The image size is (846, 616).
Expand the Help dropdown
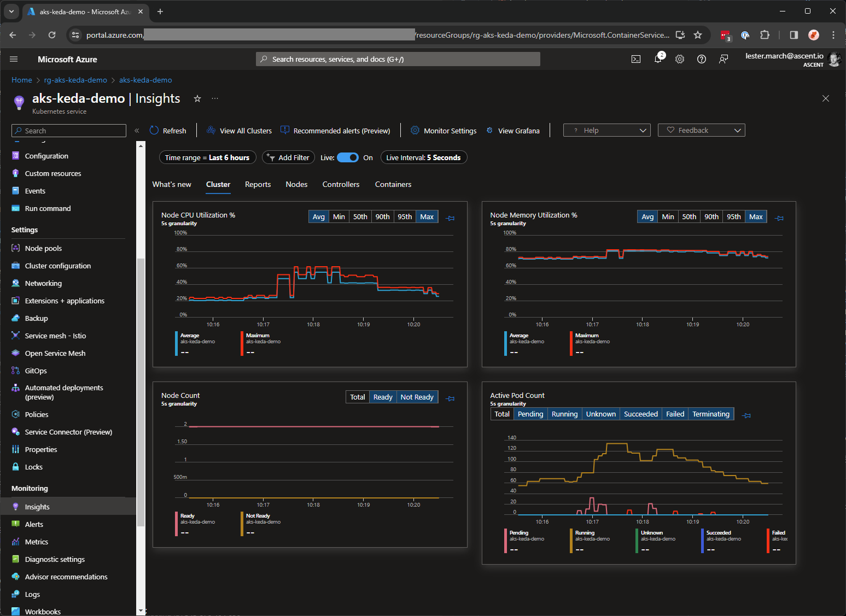pyautogui.click(x=606, y=130)
